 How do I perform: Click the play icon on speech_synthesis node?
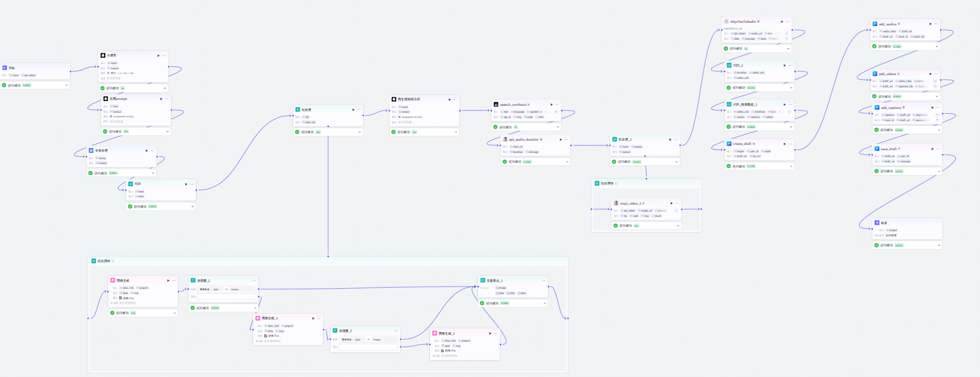pos(551,105)
